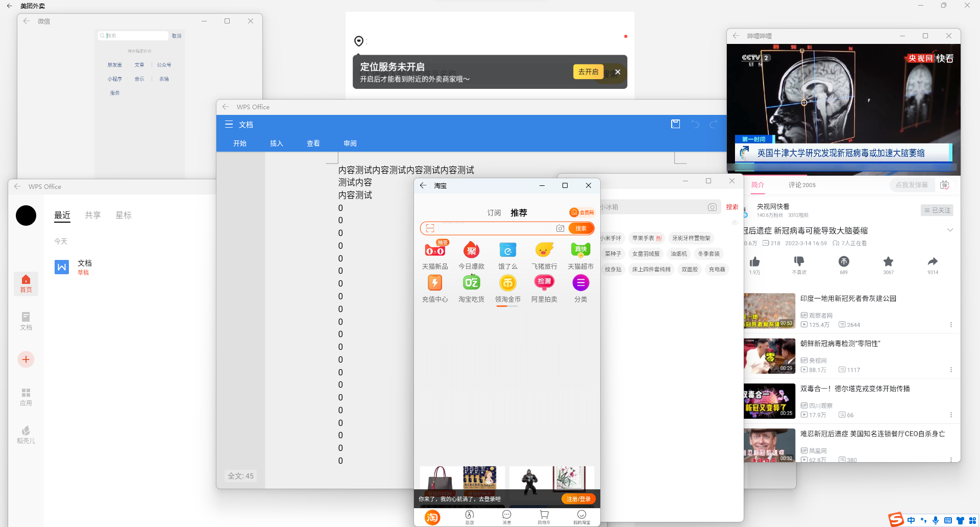Switch to the 插入 tab in WPS

276,143
